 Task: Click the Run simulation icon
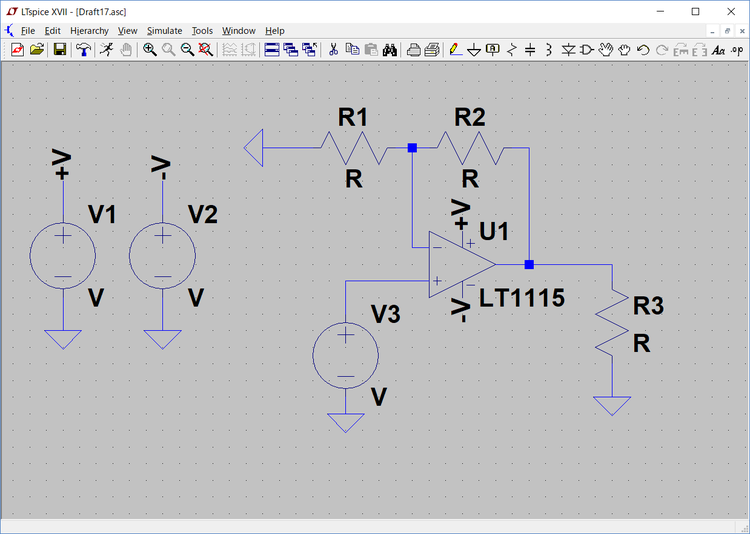pyautogui.click(x=106, y=49)
